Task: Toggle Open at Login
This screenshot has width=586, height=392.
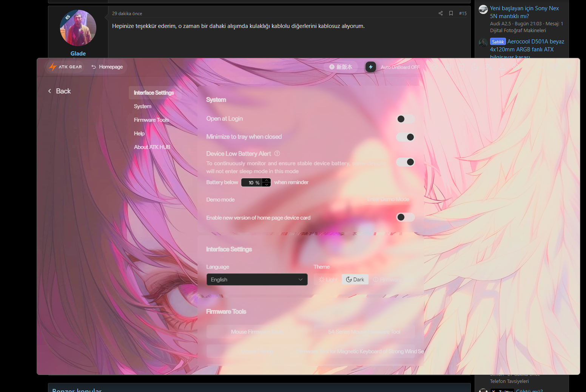Action: [x=406, y=119]
